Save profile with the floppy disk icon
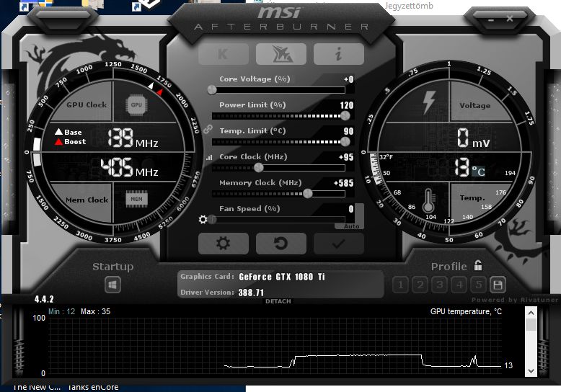561x392 pixels. click(x=498, y=285)
